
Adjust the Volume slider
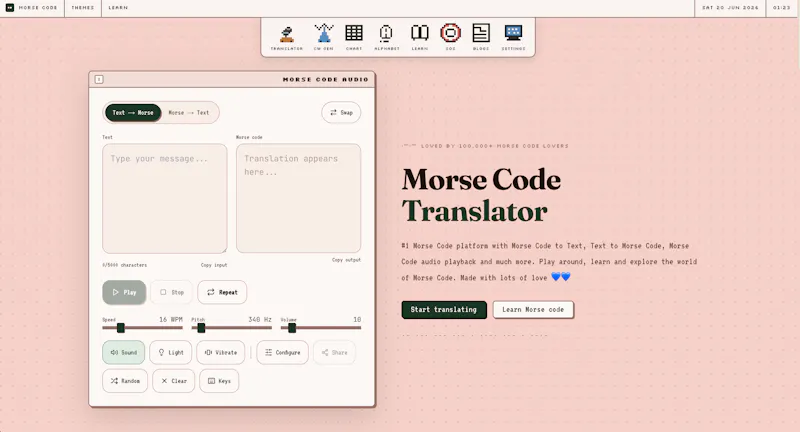point(321,328)
